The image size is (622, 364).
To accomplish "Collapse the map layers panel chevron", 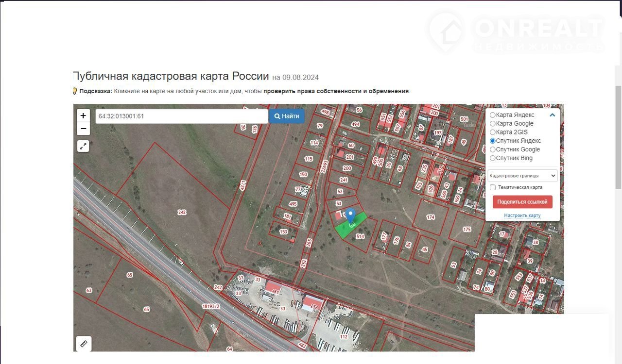I will pos(552,115).
